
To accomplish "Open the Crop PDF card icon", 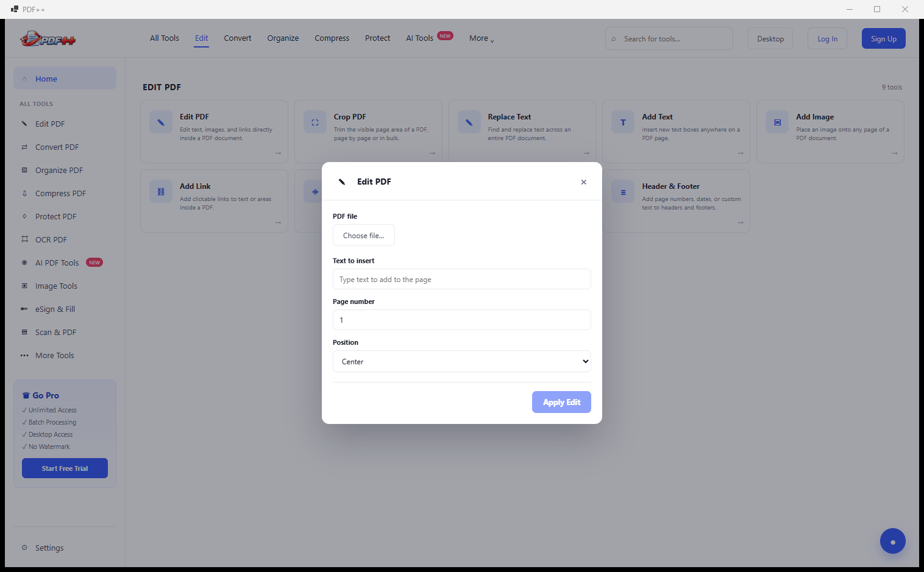I will pyautogui.click(x=315, y=122).
